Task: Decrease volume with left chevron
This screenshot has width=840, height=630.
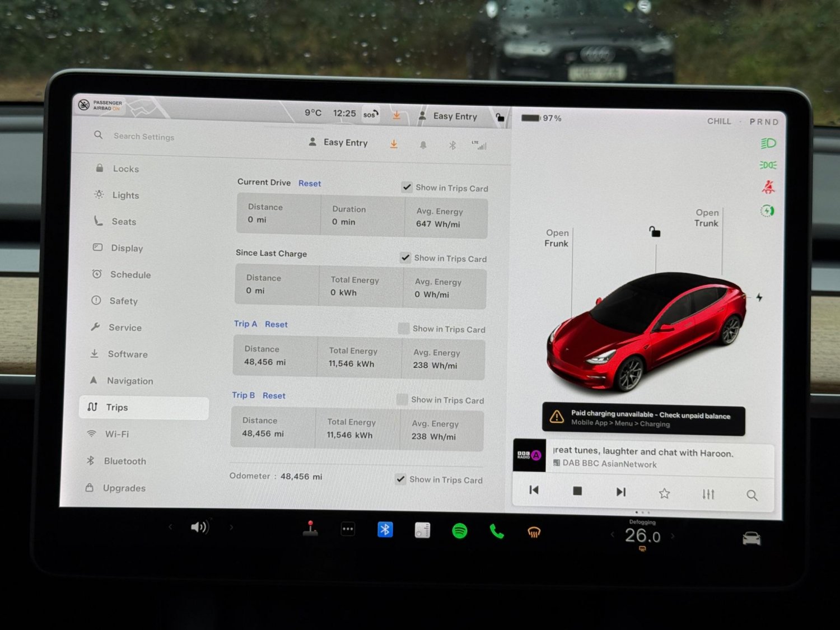Action: 170,527
